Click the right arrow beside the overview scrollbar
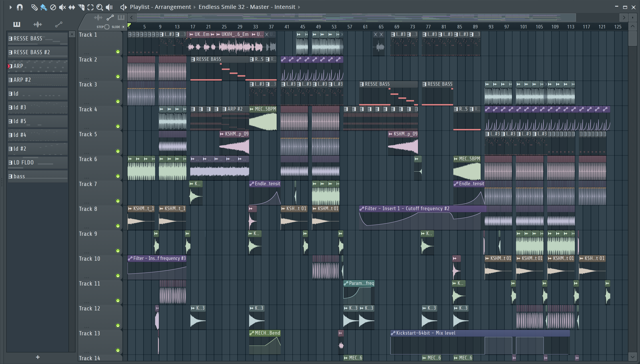This screenshot has width=640, height=364. click(x=624, y=18)
